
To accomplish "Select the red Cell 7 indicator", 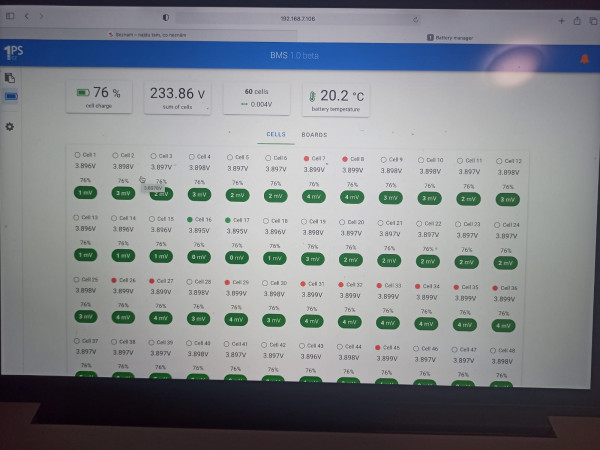I will [306, 158].
